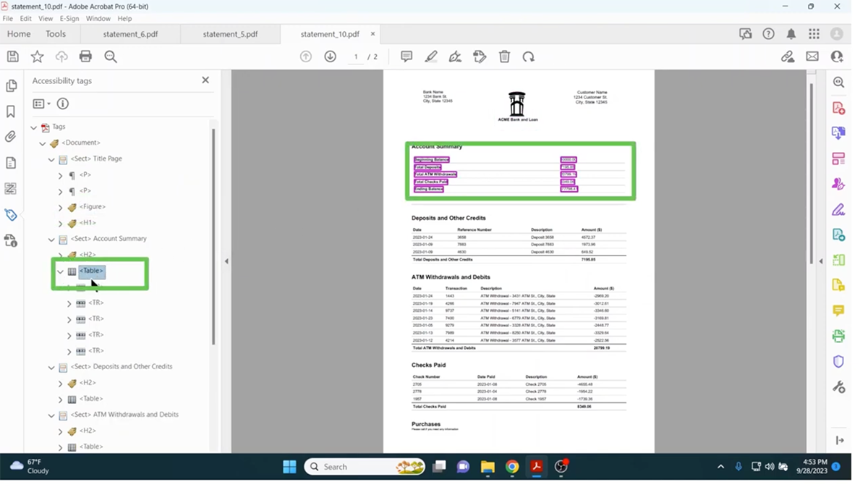Screen dimensions: 868x490
Task: Open the Attachments paperclip panel
Action: click(11, 137)
